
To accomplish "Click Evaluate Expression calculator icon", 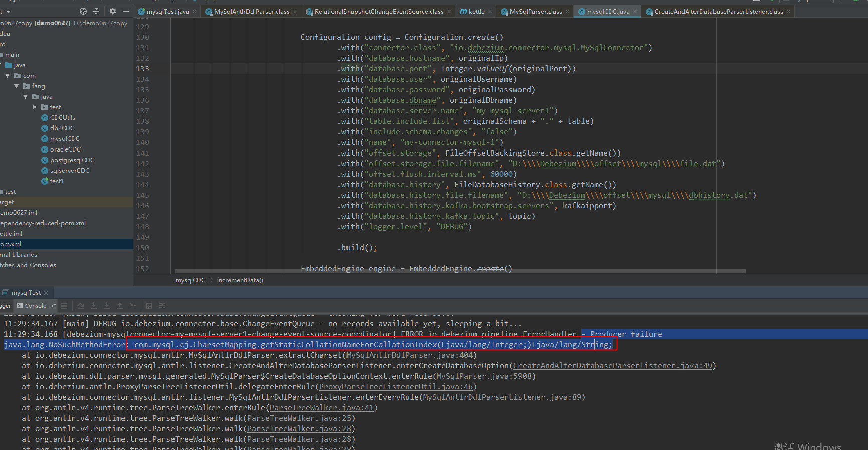I will tap(149, 306).
